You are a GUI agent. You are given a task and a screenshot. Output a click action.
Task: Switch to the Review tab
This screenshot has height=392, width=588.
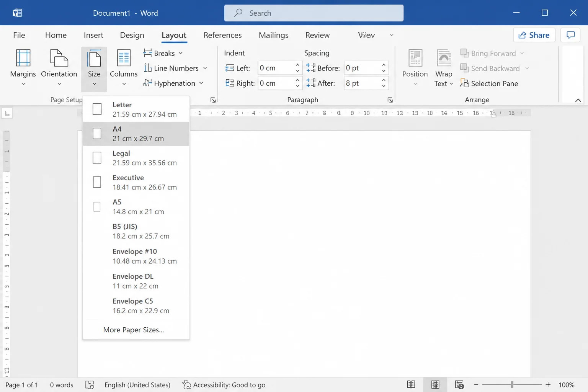317,35
